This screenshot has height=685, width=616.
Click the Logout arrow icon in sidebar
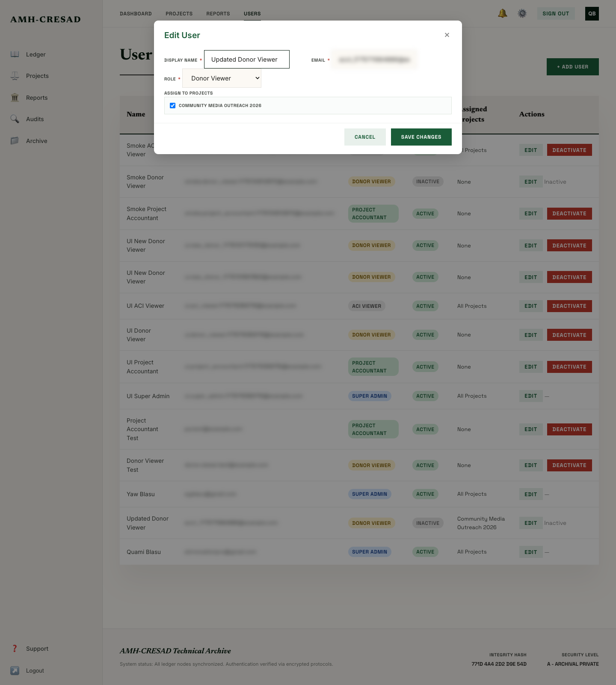15,670
